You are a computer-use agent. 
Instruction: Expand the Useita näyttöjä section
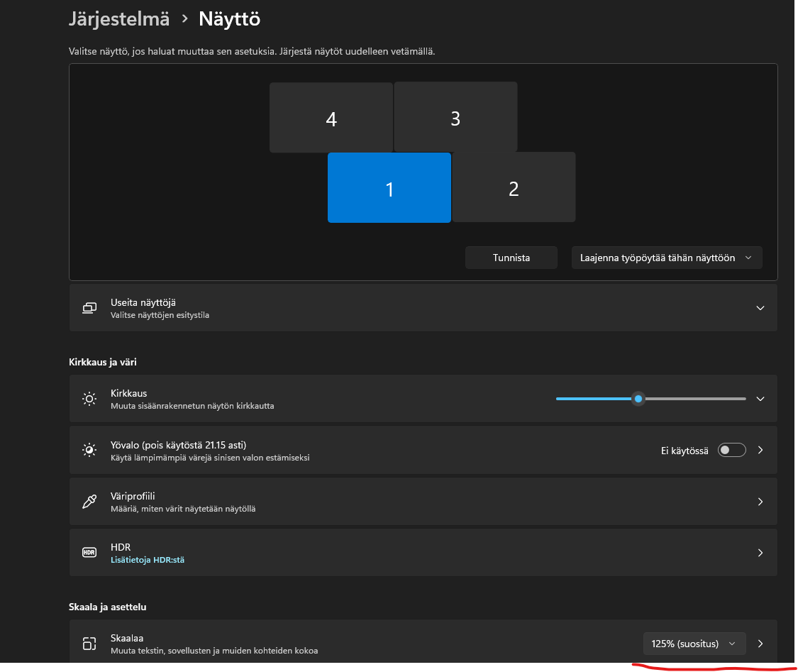(760, 308)
